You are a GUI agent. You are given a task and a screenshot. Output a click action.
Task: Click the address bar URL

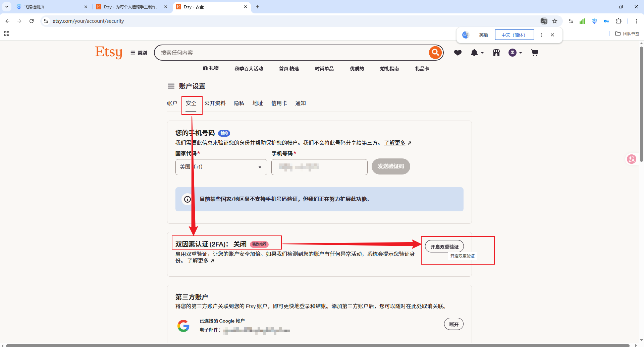[88, 21]
